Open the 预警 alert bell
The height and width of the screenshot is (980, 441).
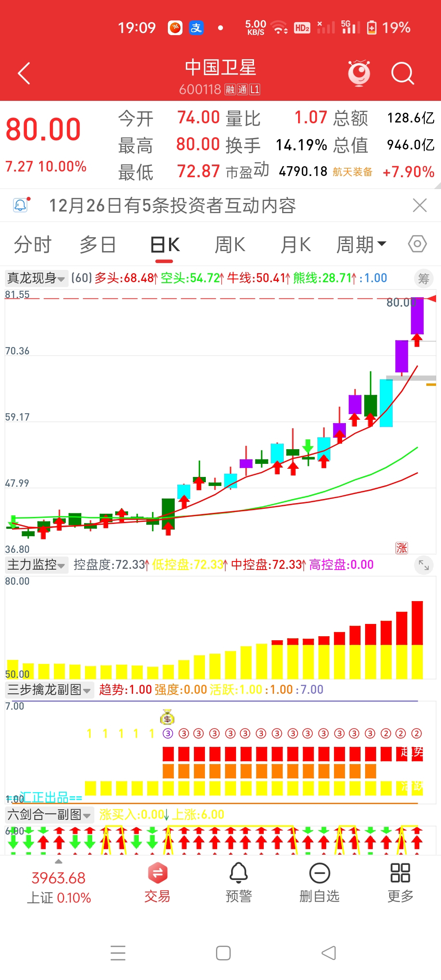(239, 883)
